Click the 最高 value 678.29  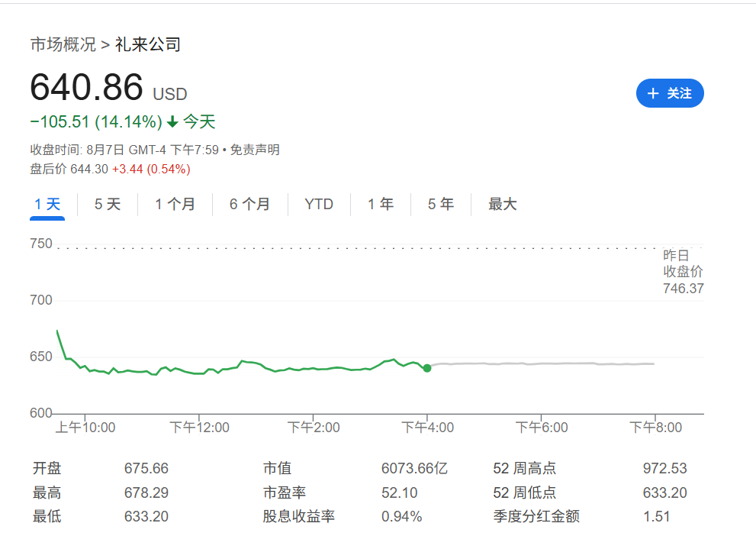(146, 492)
